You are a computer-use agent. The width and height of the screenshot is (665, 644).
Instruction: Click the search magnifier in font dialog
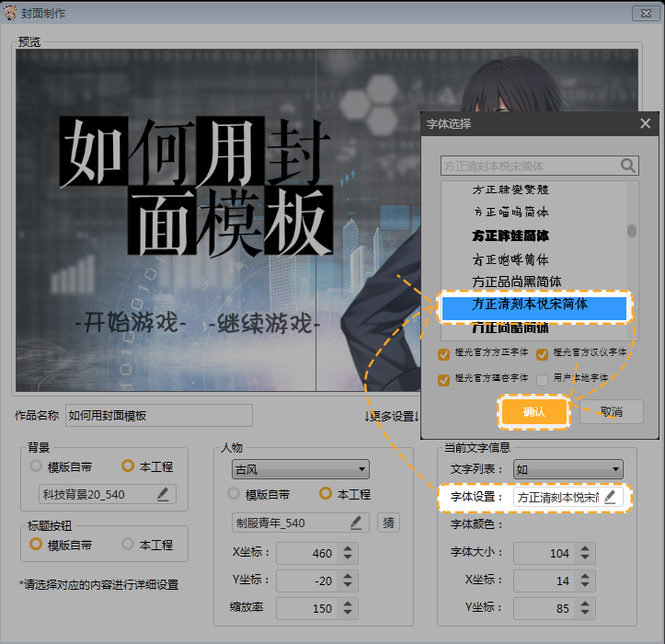[628, 166]
